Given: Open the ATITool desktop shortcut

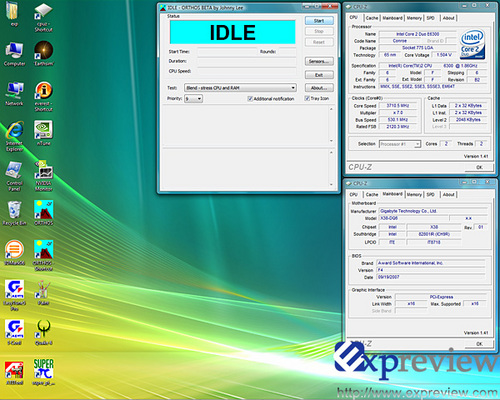Looking at the screenshot, I should [14, 373].
